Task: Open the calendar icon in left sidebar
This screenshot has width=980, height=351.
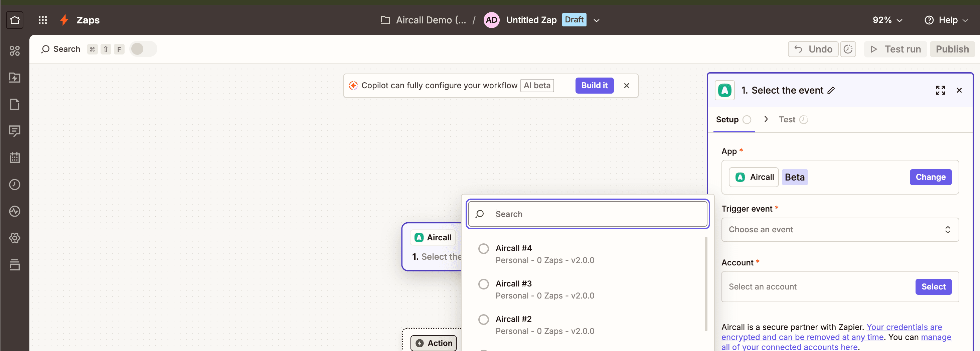Action: pos(14,157)
